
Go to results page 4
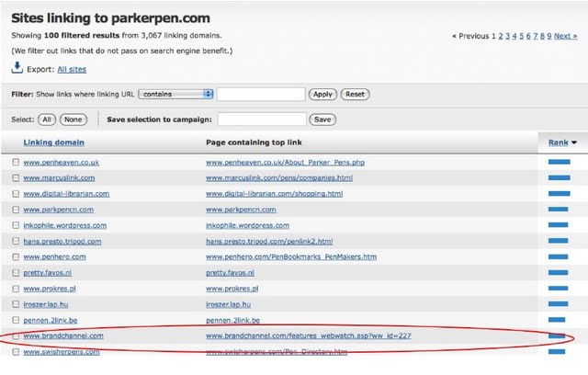tap(514, 36)
